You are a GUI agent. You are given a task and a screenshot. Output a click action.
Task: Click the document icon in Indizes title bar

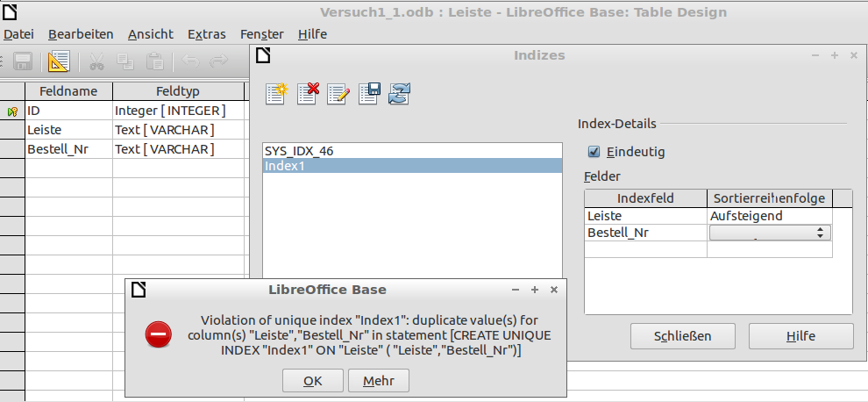point(263,55)
